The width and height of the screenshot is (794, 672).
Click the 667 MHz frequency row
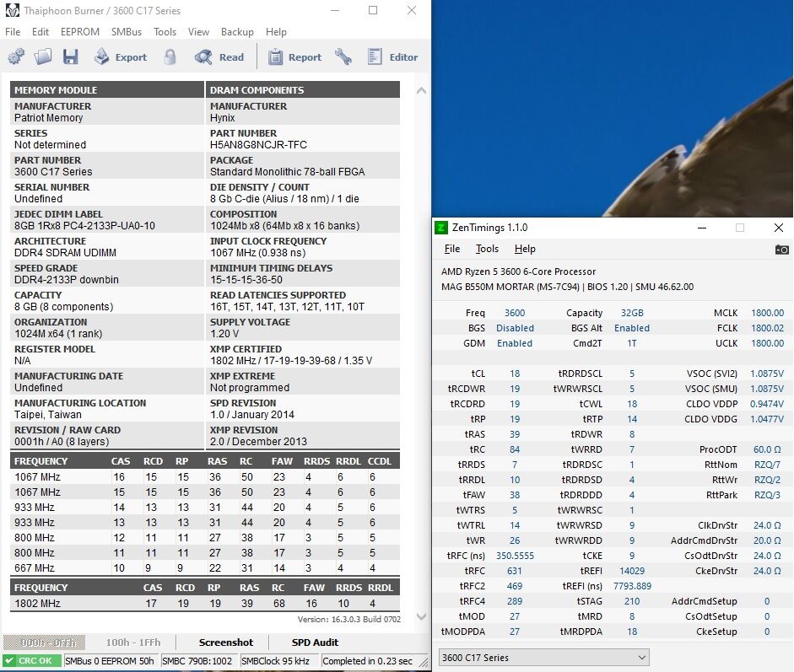(x=205, y=567)
